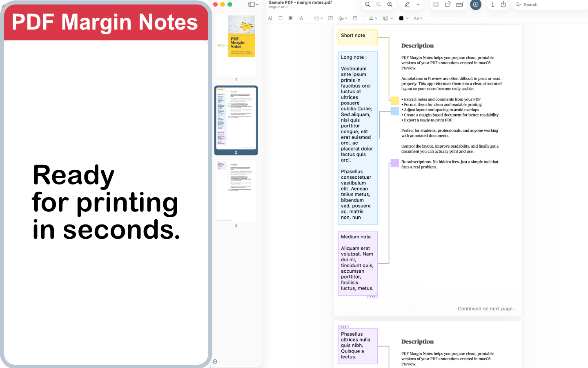Image resolution: width=588 pixels, height=368 pixels.
Task: Pick the Sketch drawing tool
Action: point(301,18)
